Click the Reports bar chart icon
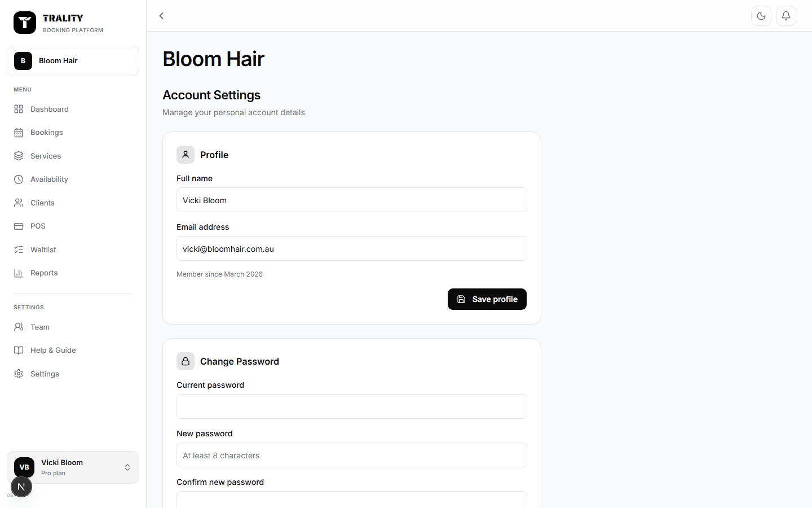Viewport: 812px width, 508px height. click(19, 273)
